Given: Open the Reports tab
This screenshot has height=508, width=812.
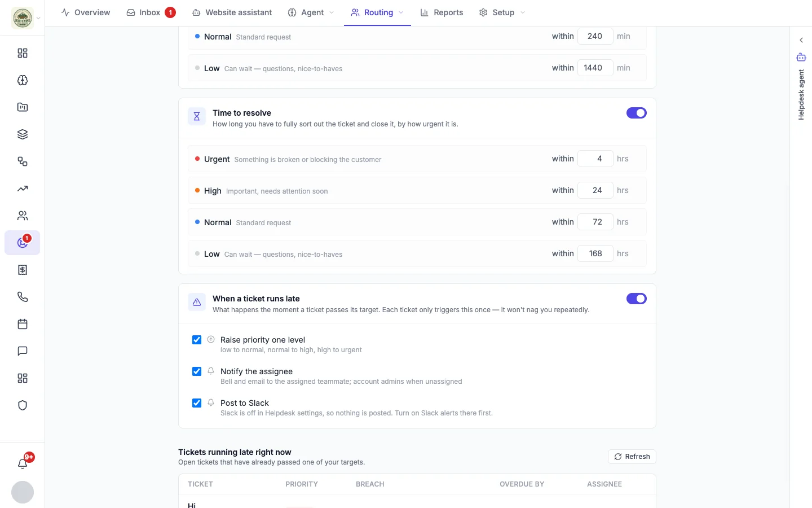Looking at the screenshot, I should tap(442, 12).
